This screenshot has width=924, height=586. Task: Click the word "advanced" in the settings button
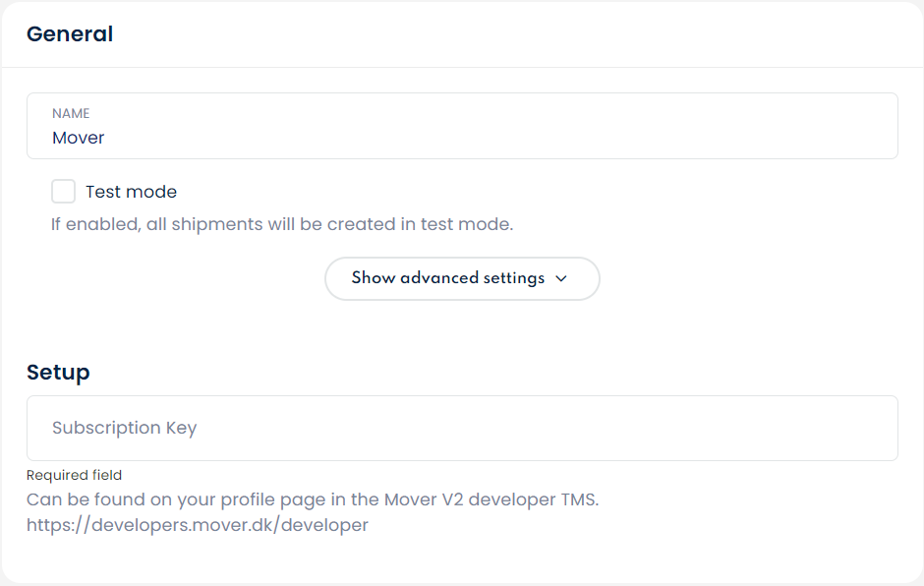tap(439, 278)
